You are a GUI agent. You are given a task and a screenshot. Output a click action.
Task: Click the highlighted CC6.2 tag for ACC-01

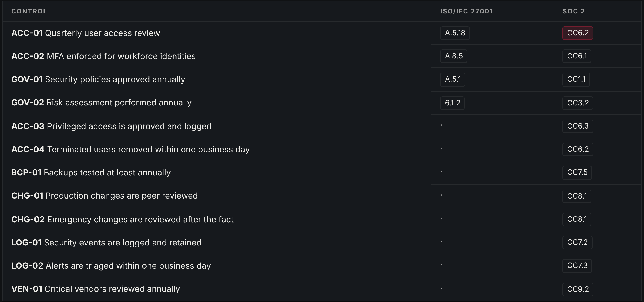578,33
